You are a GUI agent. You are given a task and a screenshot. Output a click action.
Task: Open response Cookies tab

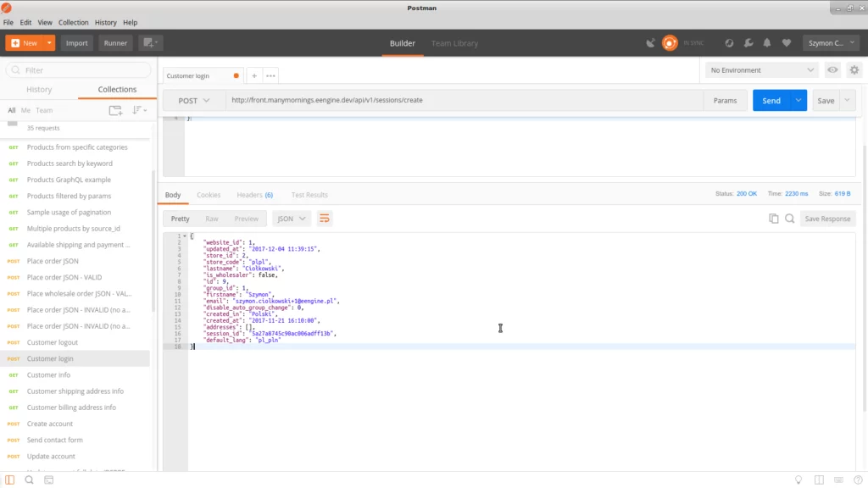click(209, 195)
